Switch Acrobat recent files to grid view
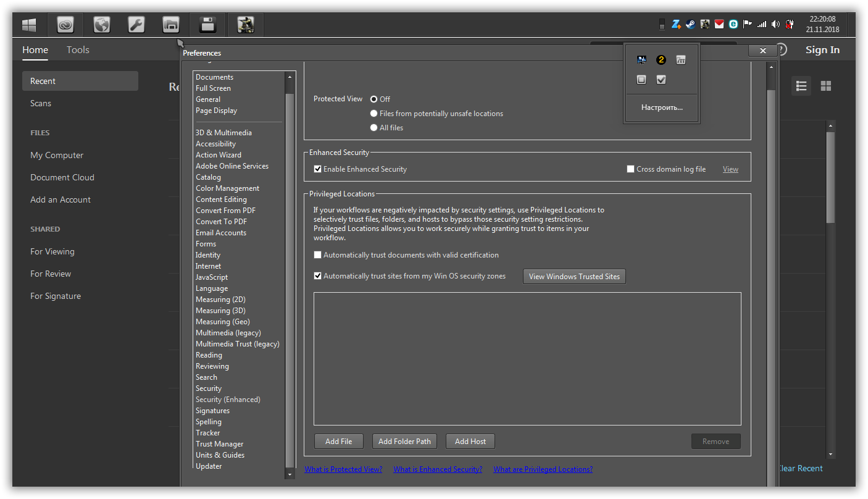The height and width of the screenshot is (499, 868). click(x=826, y=86)
